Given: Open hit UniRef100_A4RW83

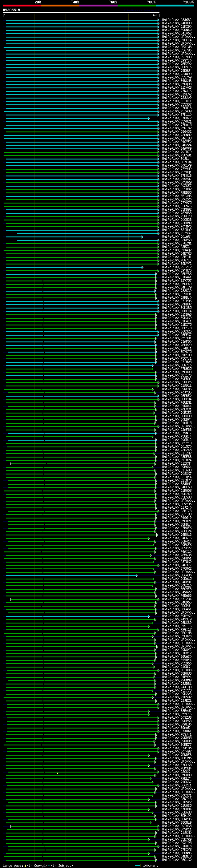Looking at the screenshot, I should [177, 23].
